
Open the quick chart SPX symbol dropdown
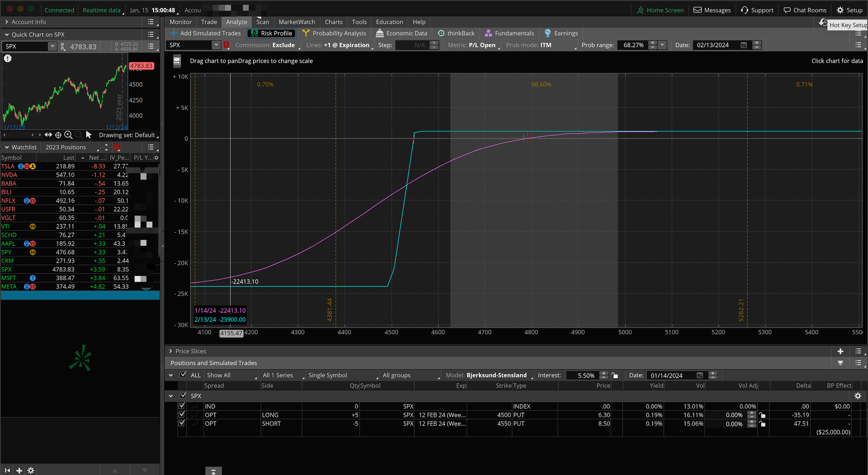[x=52, y=47]
